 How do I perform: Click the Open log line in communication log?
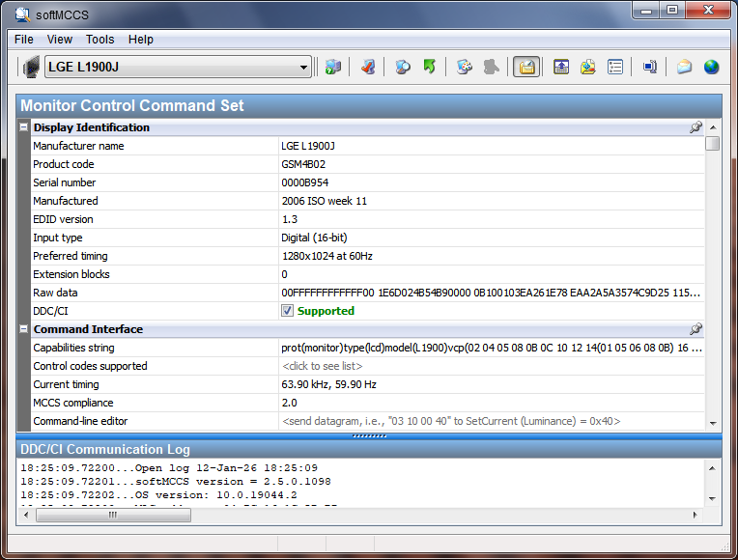click(x=169, y=467)
